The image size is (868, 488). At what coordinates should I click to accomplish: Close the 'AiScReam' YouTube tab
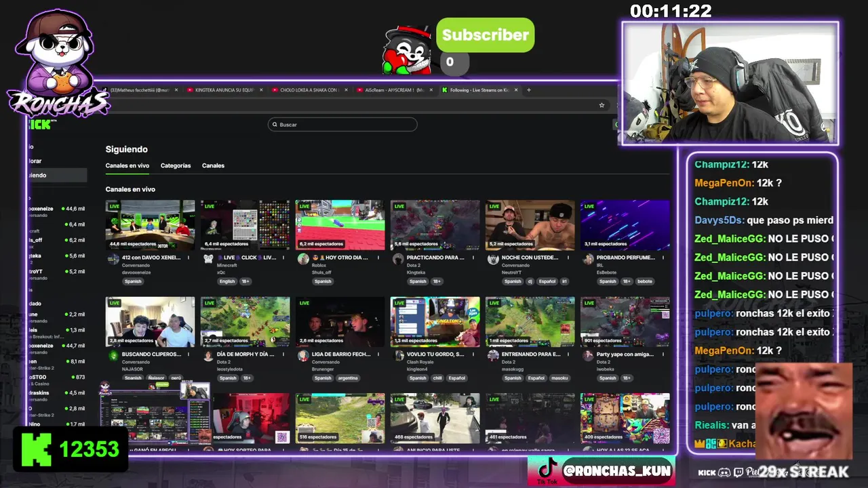(431, 89)
